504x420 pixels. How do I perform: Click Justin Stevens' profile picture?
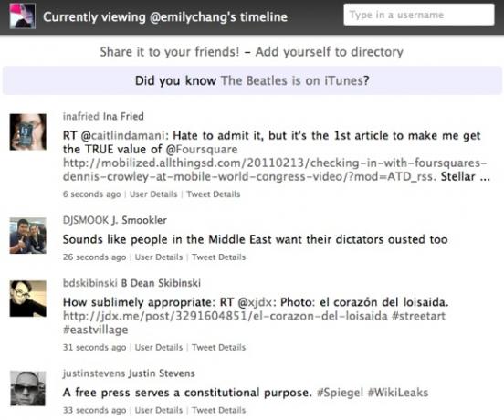28,388
